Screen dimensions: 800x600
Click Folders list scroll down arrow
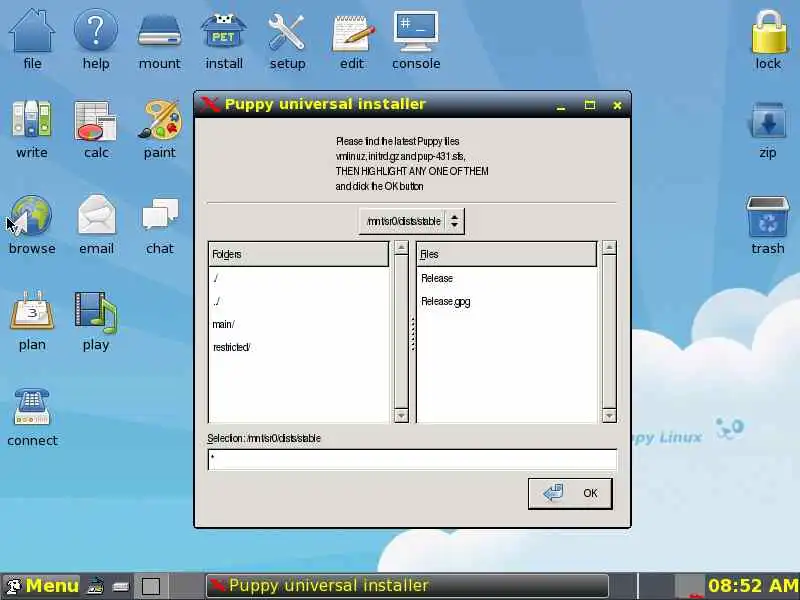click(x=402, y=416)
